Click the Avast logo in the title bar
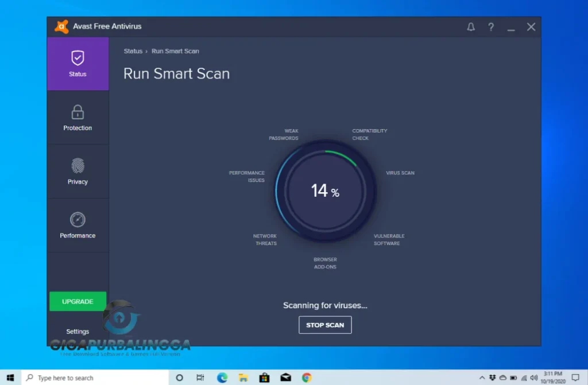Image resolution: width=588 pixels, height=385 pixels. [x=61, y=26]
